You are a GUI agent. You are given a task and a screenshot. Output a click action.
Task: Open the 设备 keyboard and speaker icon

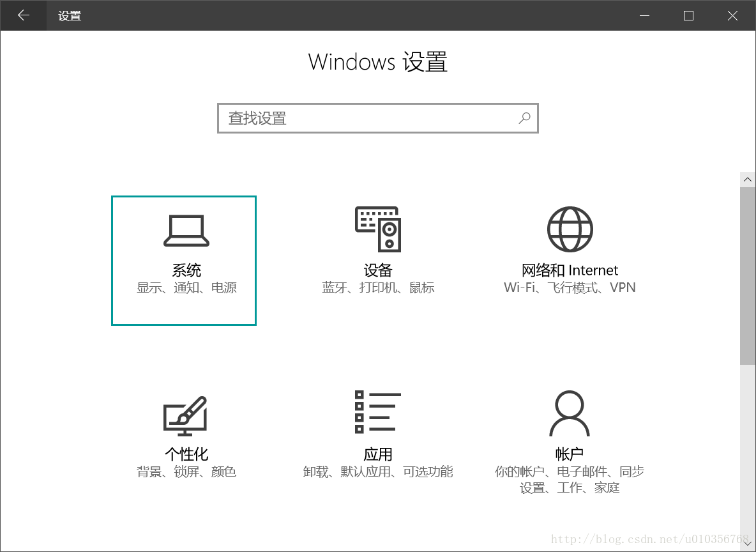tap(378, 229)
